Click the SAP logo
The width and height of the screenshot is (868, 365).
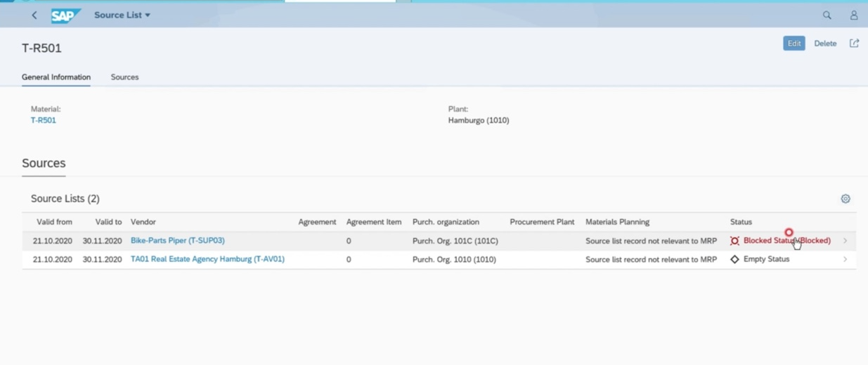tap(66, 15)
